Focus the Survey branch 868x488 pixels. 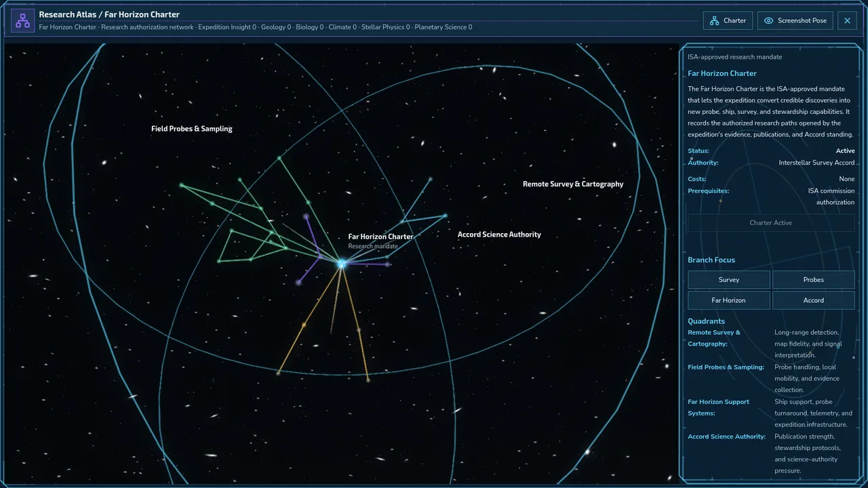tap(729, 280)
